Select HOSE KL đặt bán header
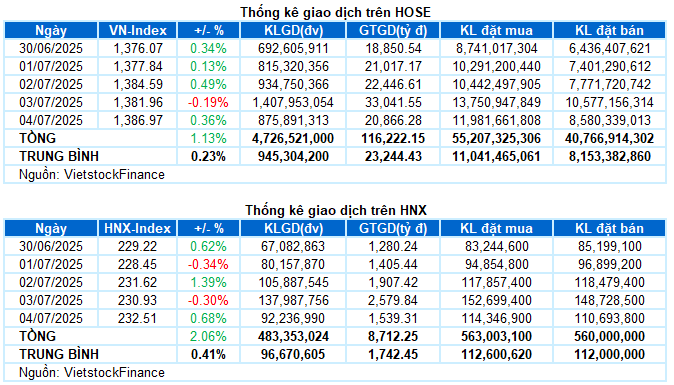The width and height of the screenshot is (674, 385). 610,31
